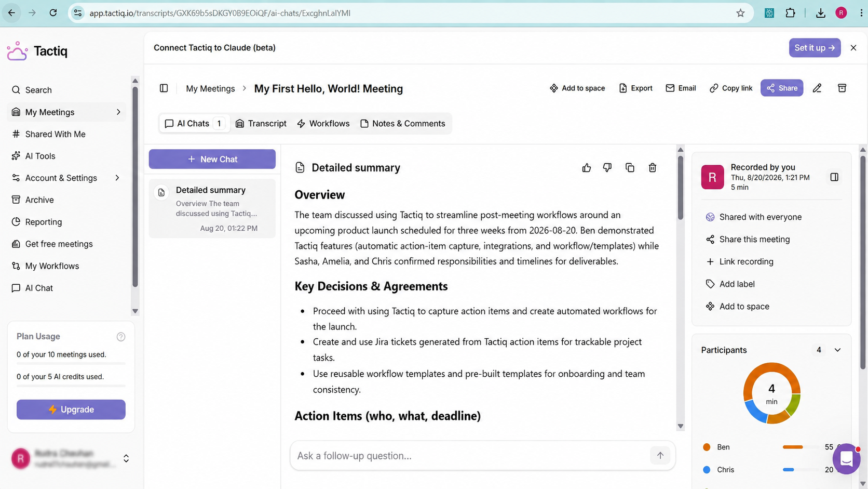Click the Plan Usage help icon

coord(121,337)
